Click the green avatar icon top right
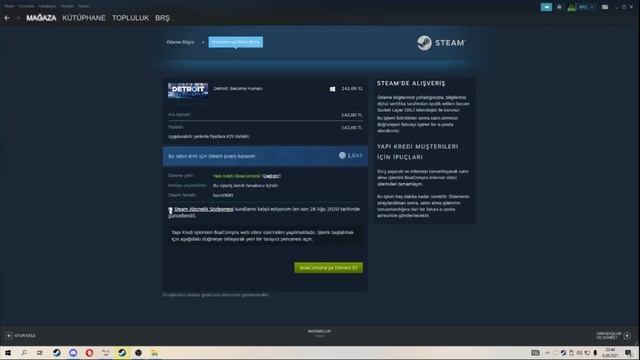Viewport: 640px width, 360px height. pyautogui.click(x=572, y=7)
